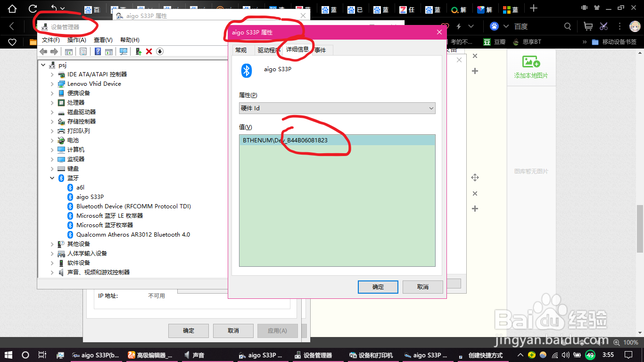Click the heart favorites icon on bookmarks bar

coord(12,42)
